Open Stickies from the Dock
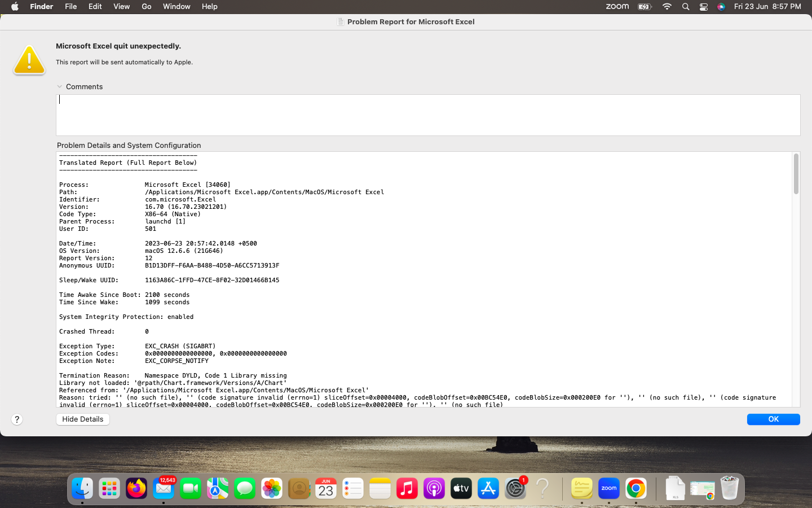The width and height of the screenshot is (812, 508). pyautogui.click(x=582, y=488)
